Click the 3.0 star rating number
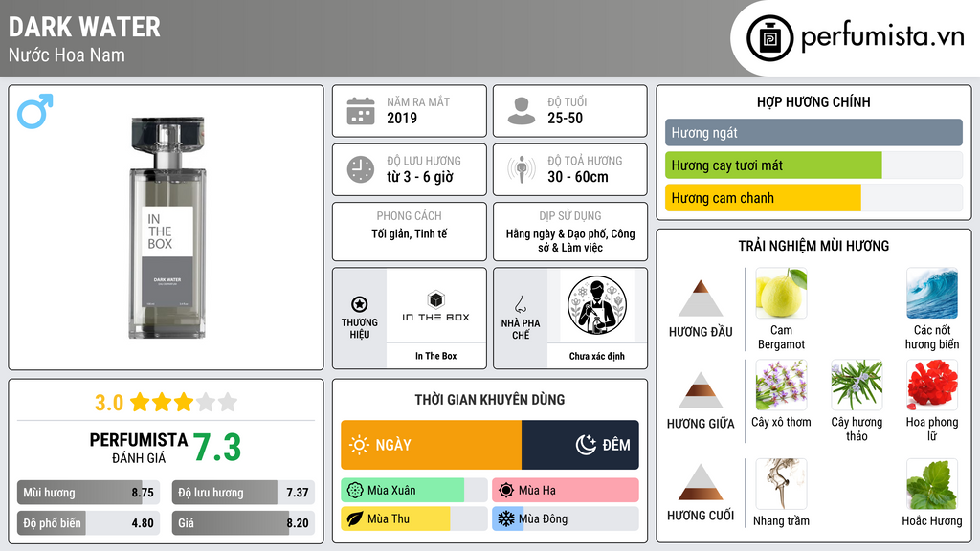 point(109,403)
